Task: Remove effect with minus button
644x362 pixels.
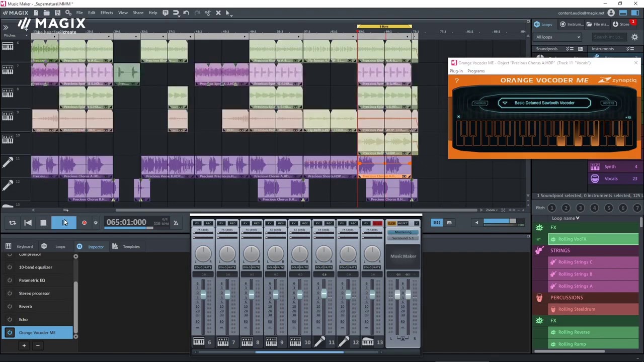Action: point(37,345)
